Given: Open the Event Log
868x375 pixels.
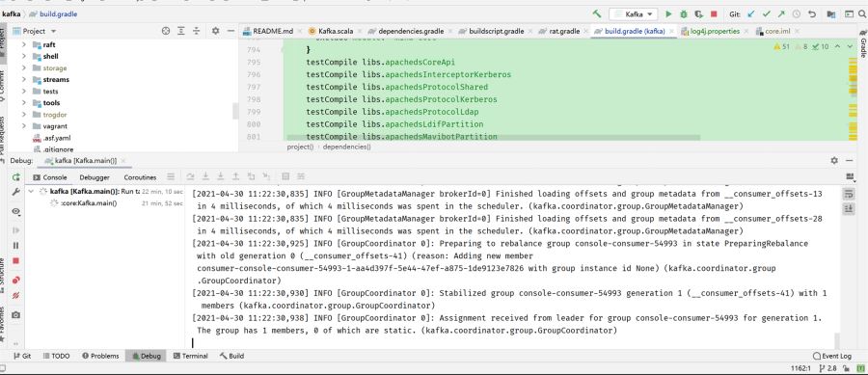Looking at the screenshot, I should coord(832,356).
